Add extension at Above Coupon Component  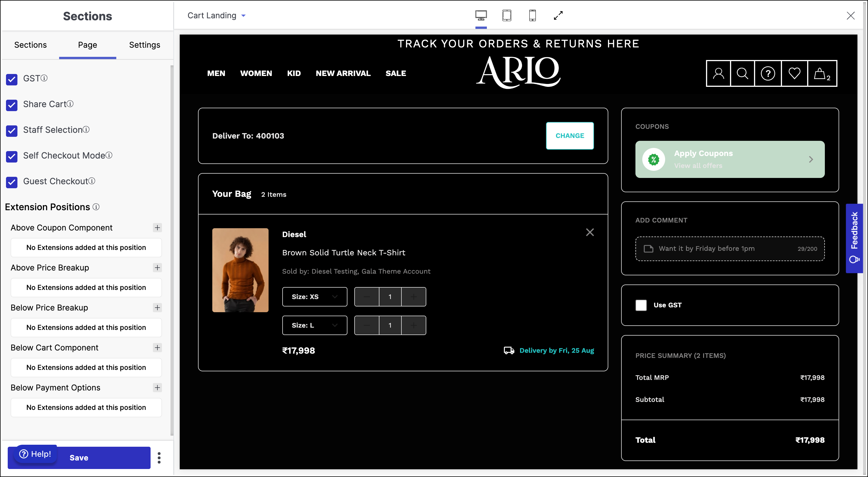[x=157, y=228]
